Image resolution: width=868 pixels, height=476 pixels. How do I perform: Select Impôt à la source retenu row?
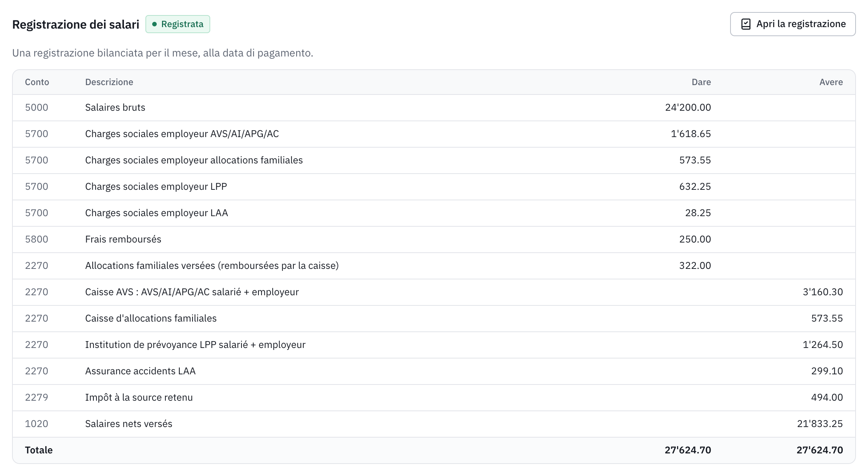434,397
